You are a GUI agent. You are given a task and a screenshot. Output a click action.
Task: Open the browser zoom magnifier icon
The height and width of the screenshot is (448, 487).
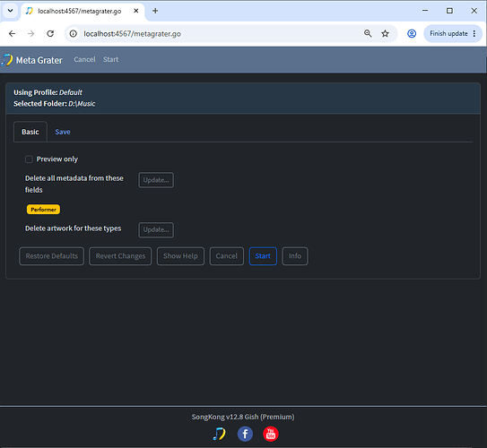click(368, 33)
